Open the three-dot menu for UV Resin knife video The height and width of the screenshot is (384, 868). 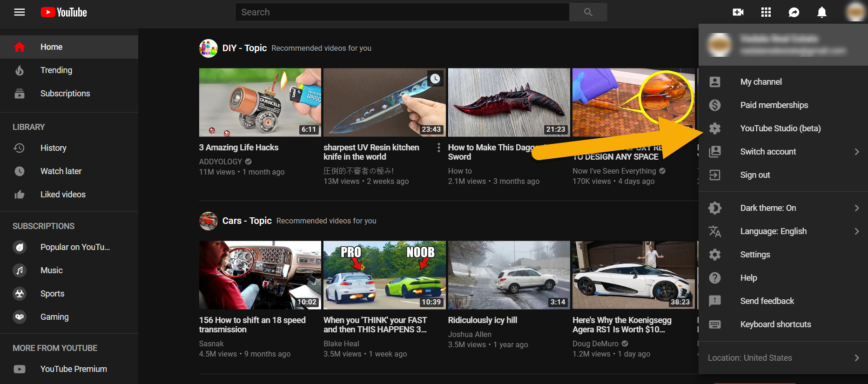pyautogui.click(x=439, y=148)
